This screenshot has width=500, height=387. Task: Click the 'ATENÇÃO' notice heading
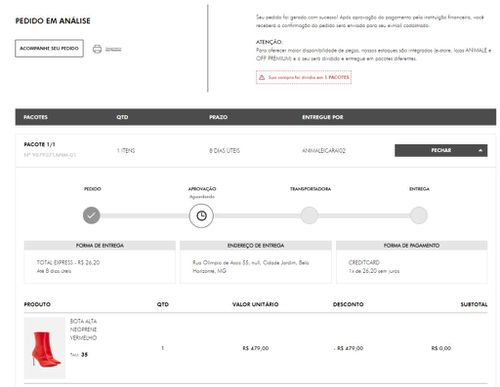coord(269,42)
